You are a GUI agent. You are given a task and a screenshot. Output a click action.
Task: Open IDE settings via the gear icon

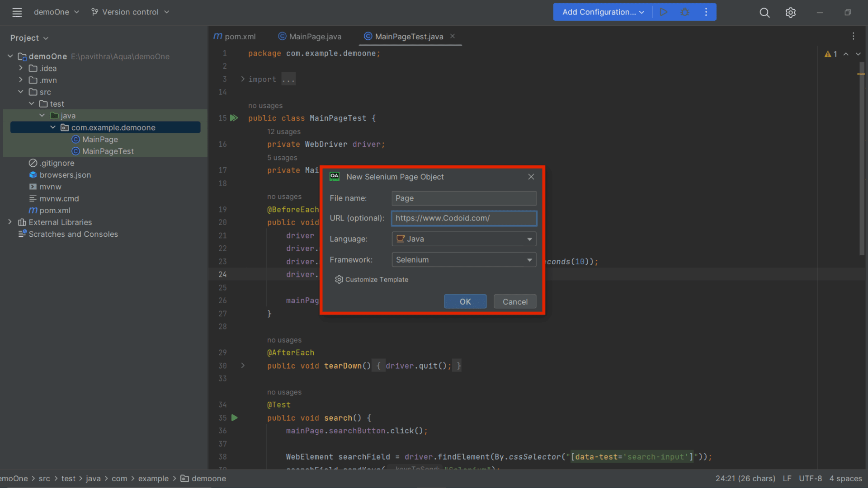791,13
